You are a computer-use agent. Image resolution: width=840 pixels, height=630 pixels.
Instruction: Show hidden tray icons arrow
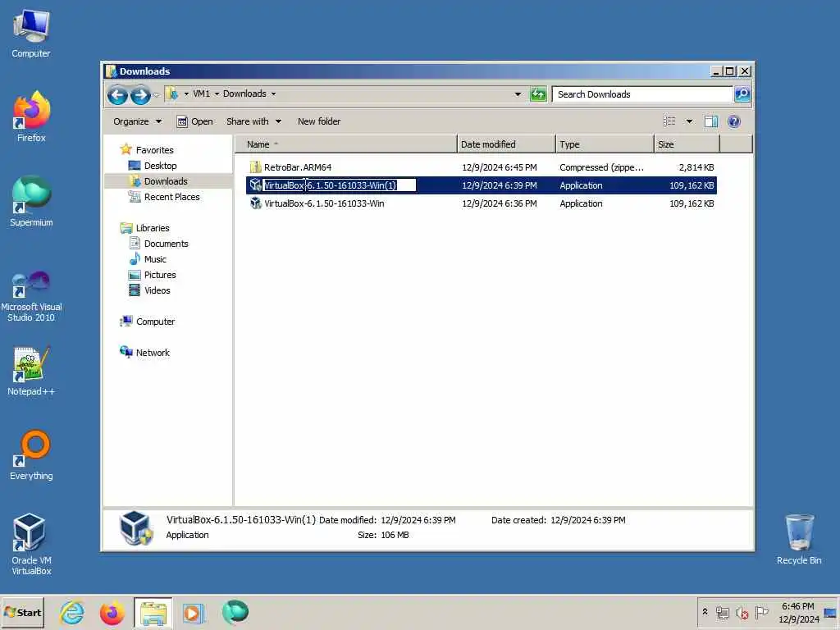click(705, 612)
